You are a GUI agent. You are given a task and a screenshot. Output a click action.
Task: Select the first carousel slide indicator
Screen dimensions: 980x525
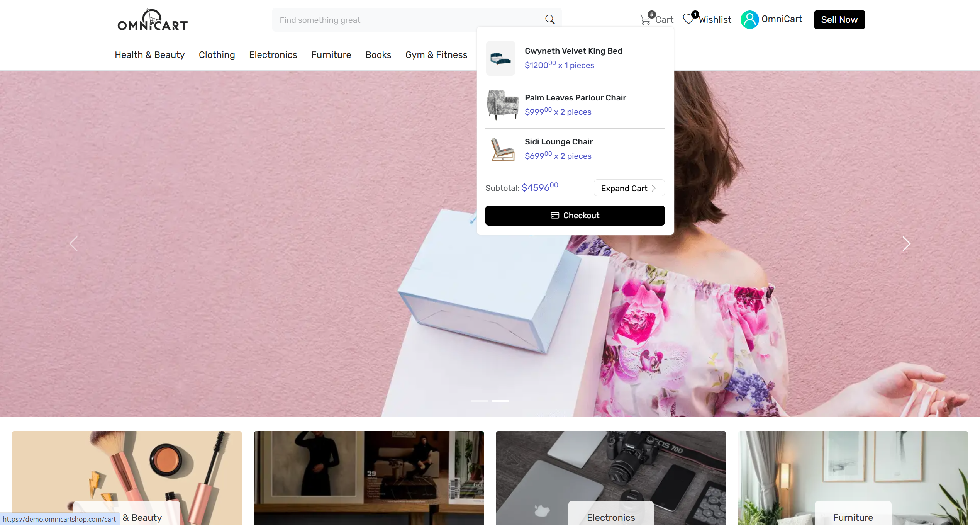480,401
